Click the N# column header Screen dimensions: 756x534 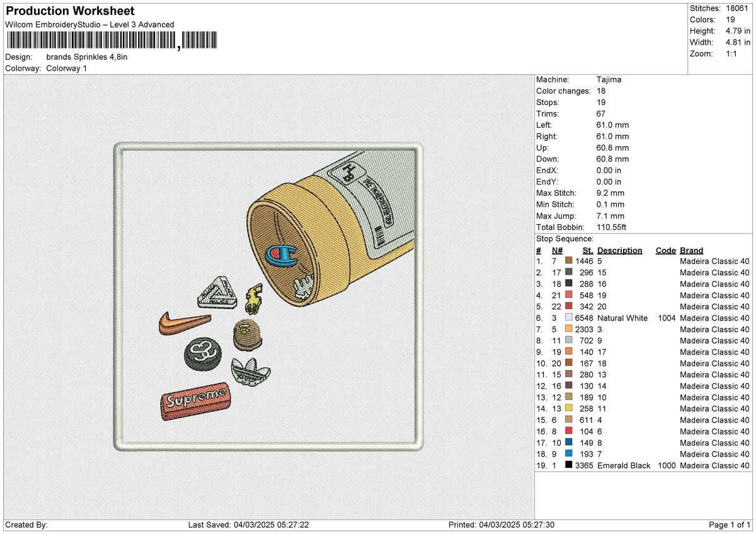tap(558, 251)
